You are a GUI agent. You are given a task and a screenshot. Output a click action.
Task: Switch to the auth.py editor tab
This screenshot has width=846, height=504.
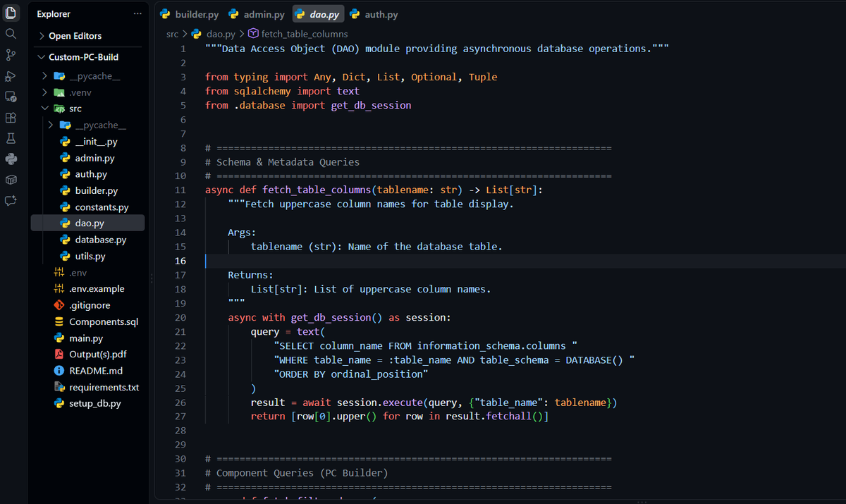click(374, 14)
